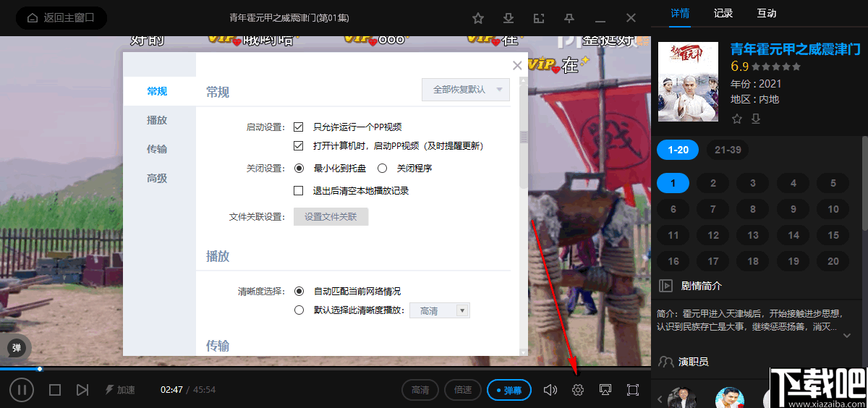Pause the video playback

click(x=22, y=390)
